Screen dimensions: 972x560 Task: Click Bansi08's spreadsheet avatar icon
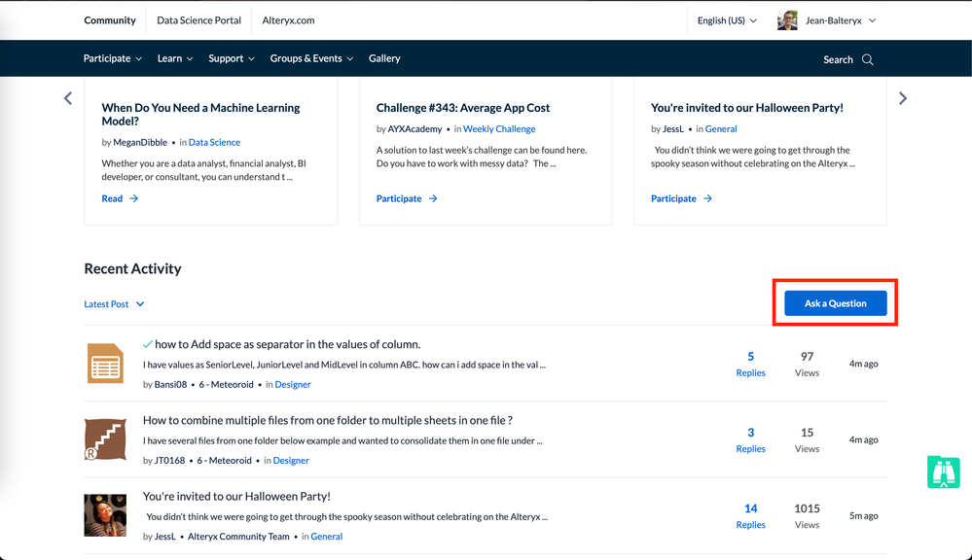(x=105, y=364)
